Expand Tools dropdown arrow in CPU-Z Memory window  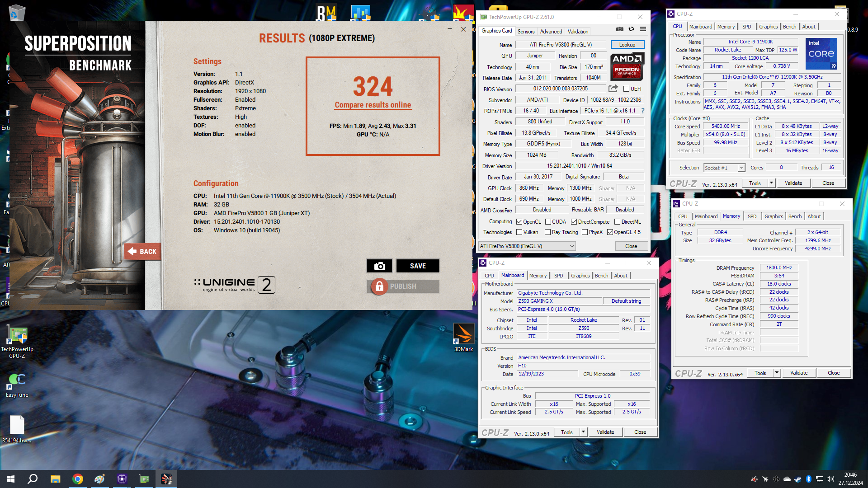(x=777, y=373)
